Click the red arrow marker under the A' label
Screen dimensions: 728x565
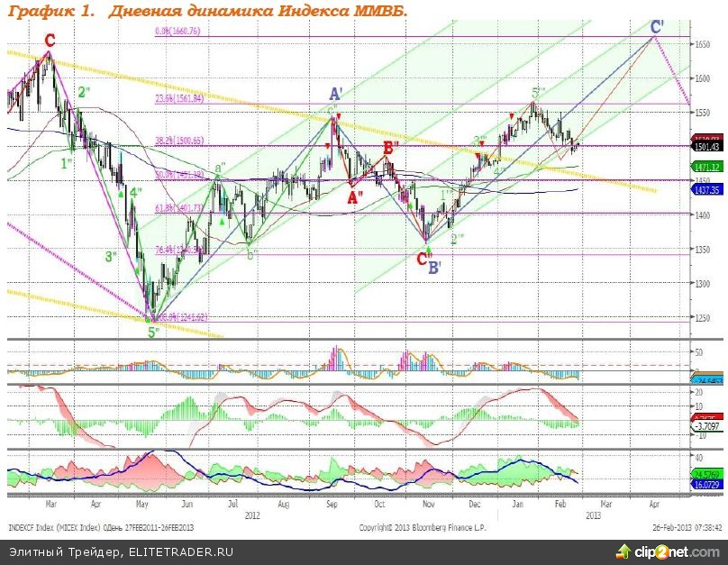click(x=337, y=116)
